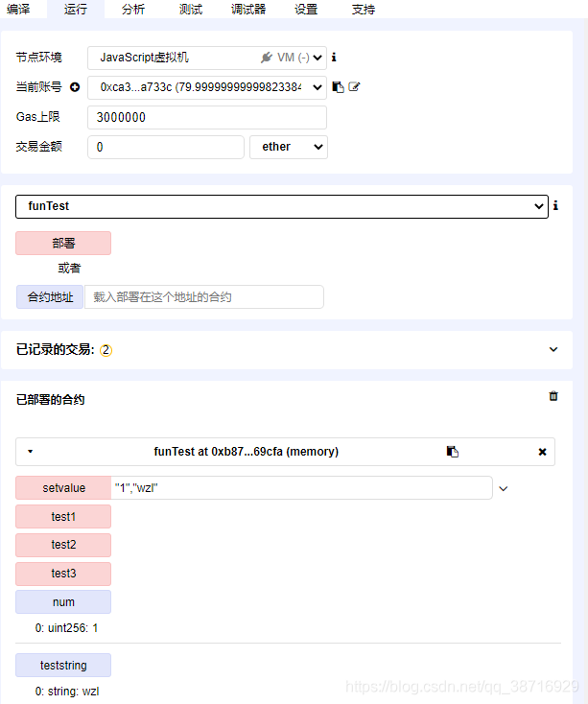Click the info icon beside funTest selector
Image resolution: width=588 pixels, height=704 pixels.
coord(555,205)
